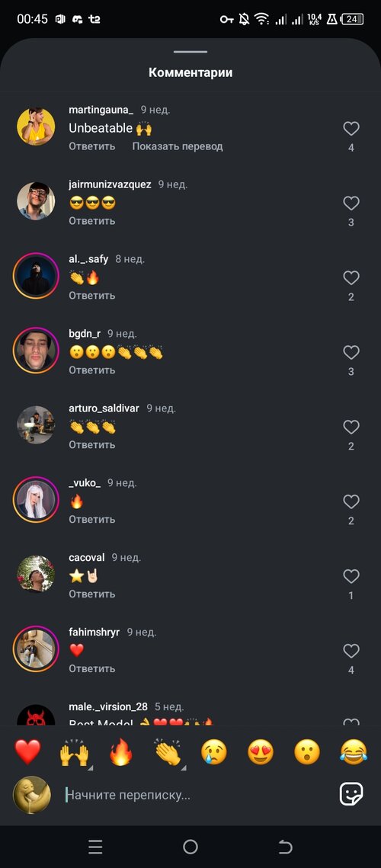Tap the heart next to cacoval's comment
This screenshot has width=381, height=868.
(x=351, y=577)
